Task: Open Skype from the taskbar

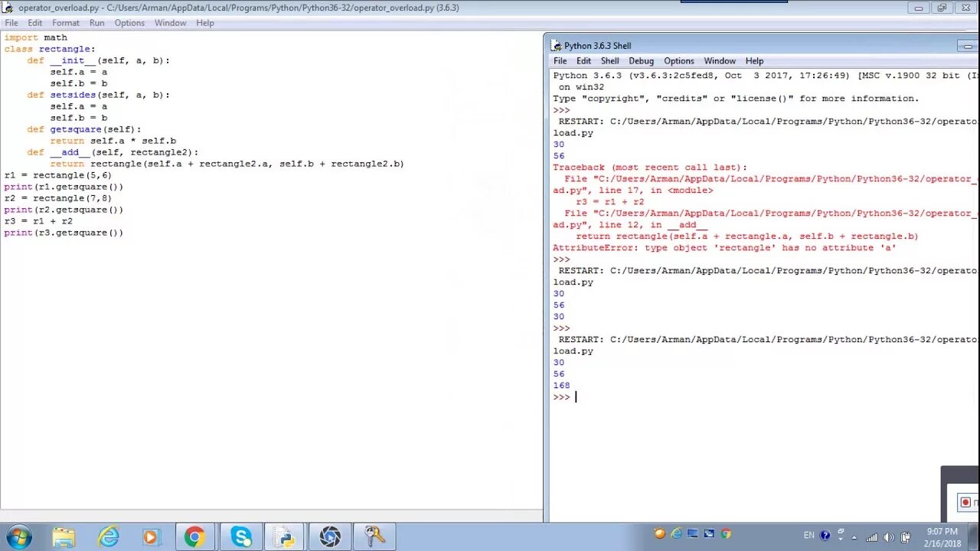Action: coord(240,537)
